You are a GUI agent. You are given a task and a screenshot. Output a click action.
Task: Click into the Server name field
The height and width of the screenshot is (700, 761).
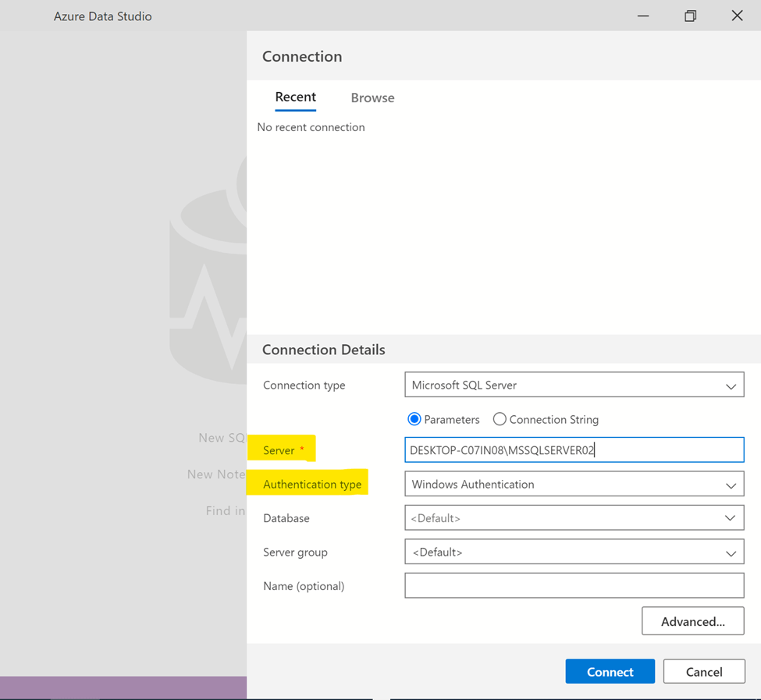click(574, 450)
